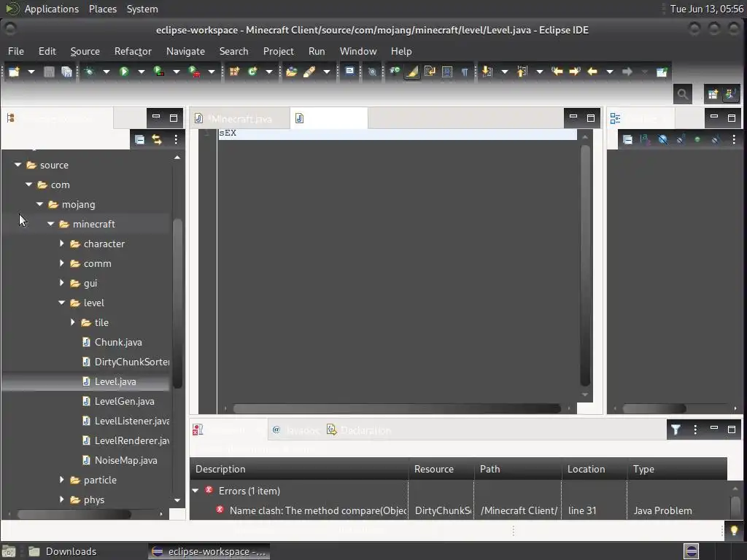This screenshot has width=747, height=560.
Task: Collapse all in Package Explorer
Action: click(x=139, y=139)
